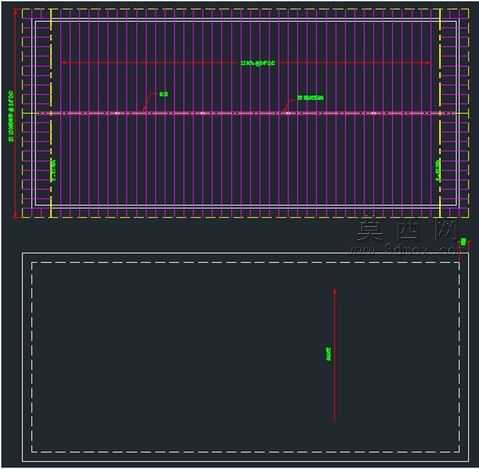Select the longer green leader label right of center
Image resolution: width=479 pixels, height=469 pixels.
(x=310, y=98)
